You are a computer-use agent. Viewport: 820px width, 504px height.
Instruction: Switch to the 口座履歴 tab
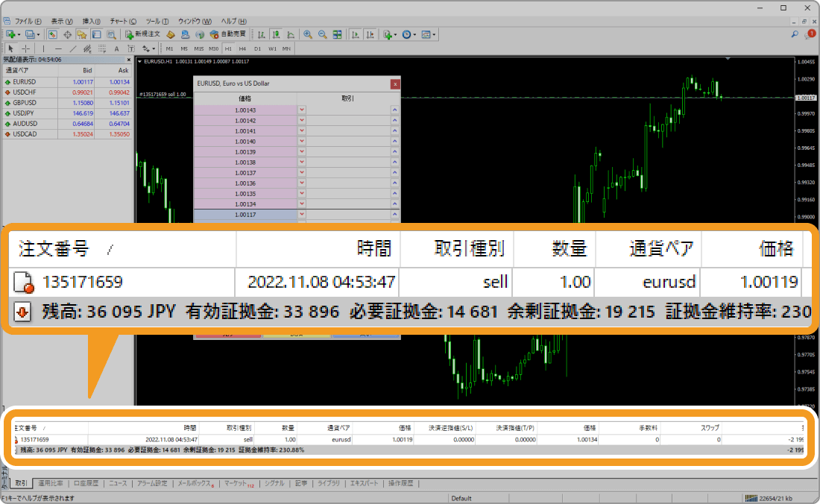click(86, 484)
